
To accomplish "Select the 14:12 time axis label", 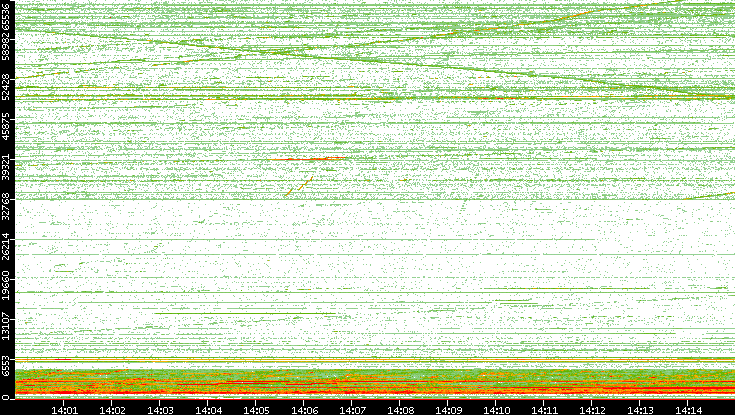I will click(592, 410).
